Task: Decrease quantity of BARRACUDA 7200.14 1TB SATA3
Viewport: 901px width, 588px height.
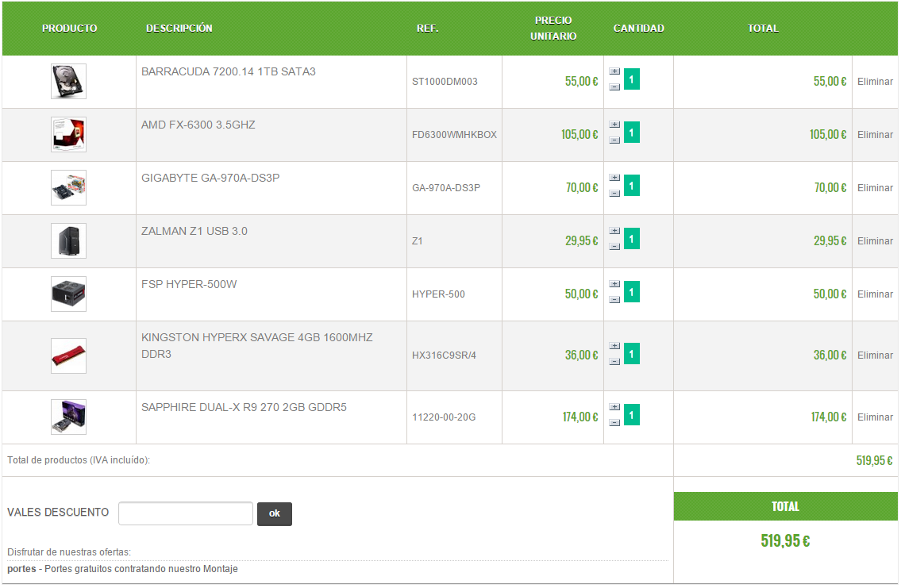Action: (x=614, y=87)
